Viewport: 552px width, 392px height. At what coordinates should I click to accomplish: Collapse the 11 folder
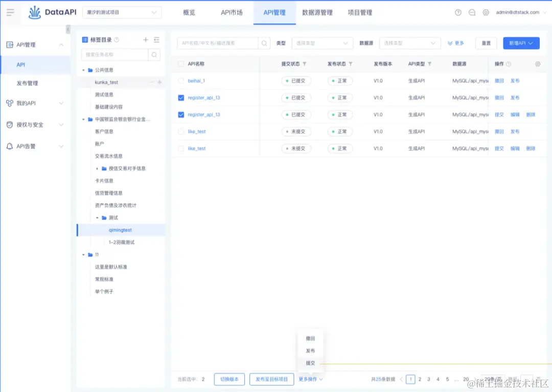(83, 255)
